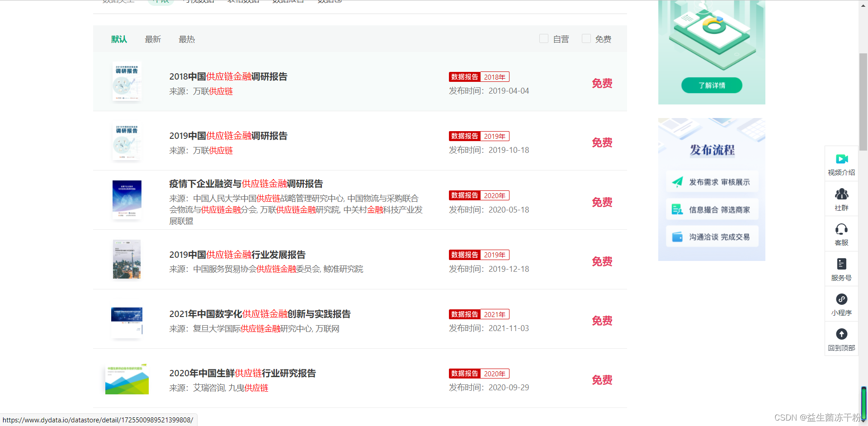
Task: Contact 客服 via headset icon
Action: (x=841, y=229)
